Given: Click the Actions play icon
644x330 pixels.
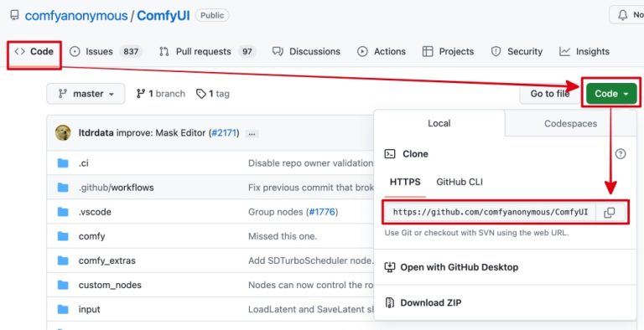Looking at the screenshot, I should (x=362, y=52).
